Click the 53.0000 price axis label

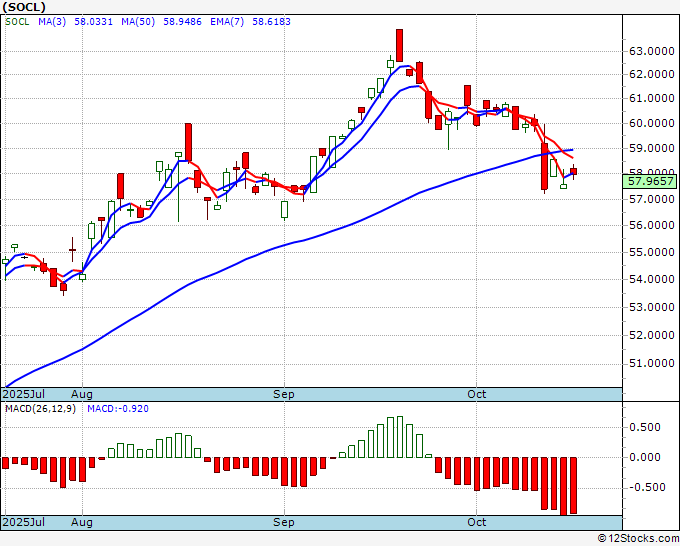tap(651, 307)
